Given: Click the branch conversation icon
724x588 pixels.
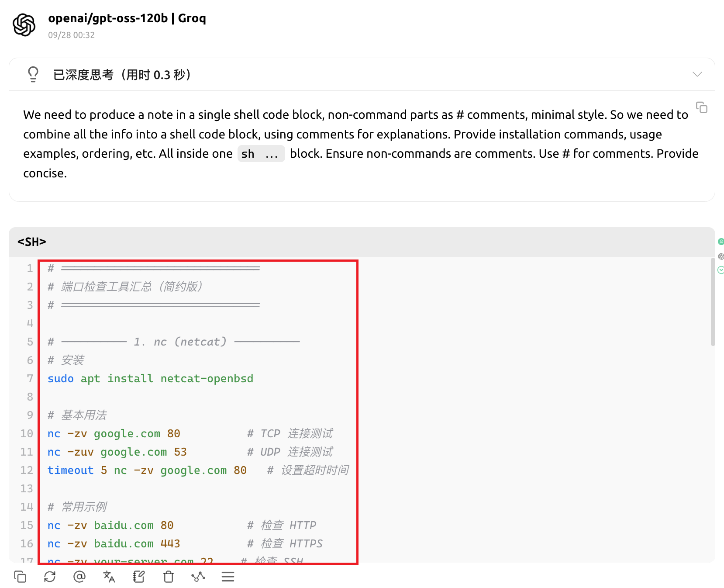Looking at the screenshot, I should tap(198, 577).
